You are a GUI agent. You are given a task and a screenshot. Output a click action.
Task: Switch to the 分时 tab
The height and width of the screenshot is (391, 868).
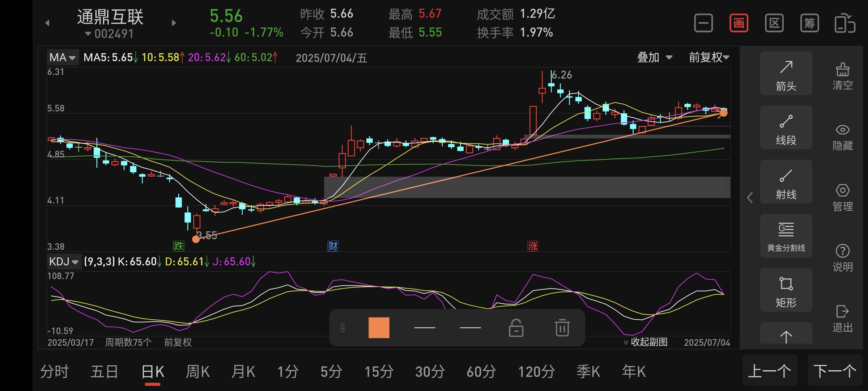(x=54, y=371)
